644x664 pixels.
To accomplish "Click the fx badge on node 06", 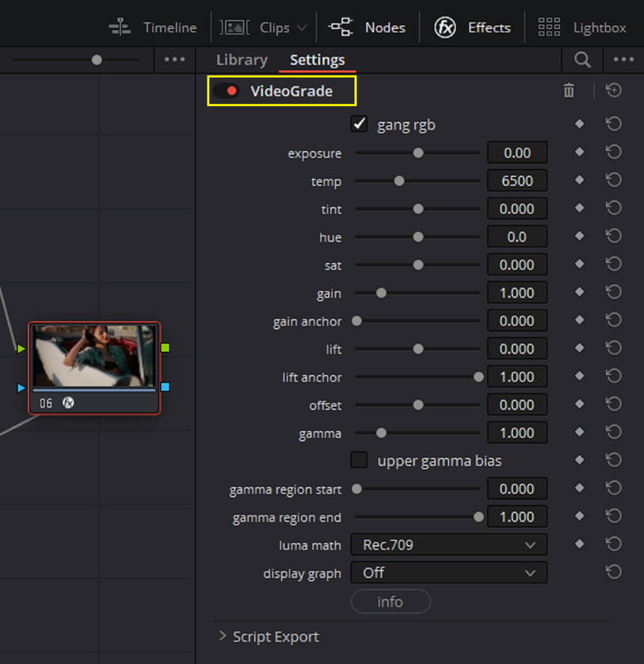I will click(x=68, y=403).
